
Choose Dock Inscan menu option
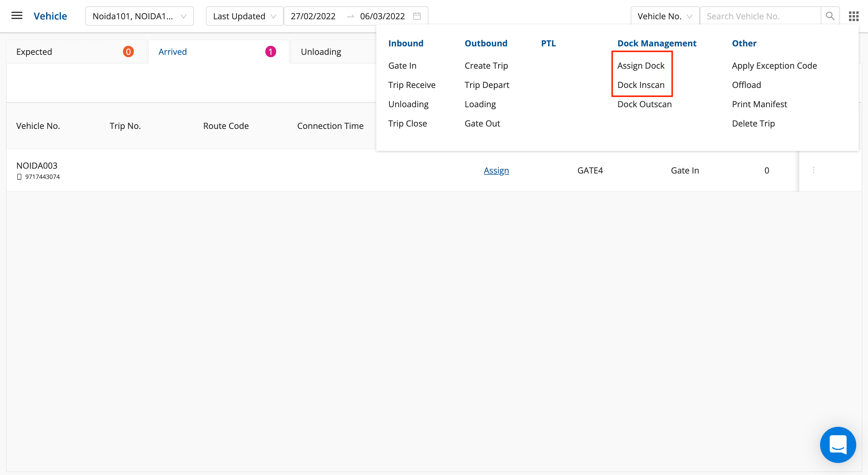click(x=641, y=85)
